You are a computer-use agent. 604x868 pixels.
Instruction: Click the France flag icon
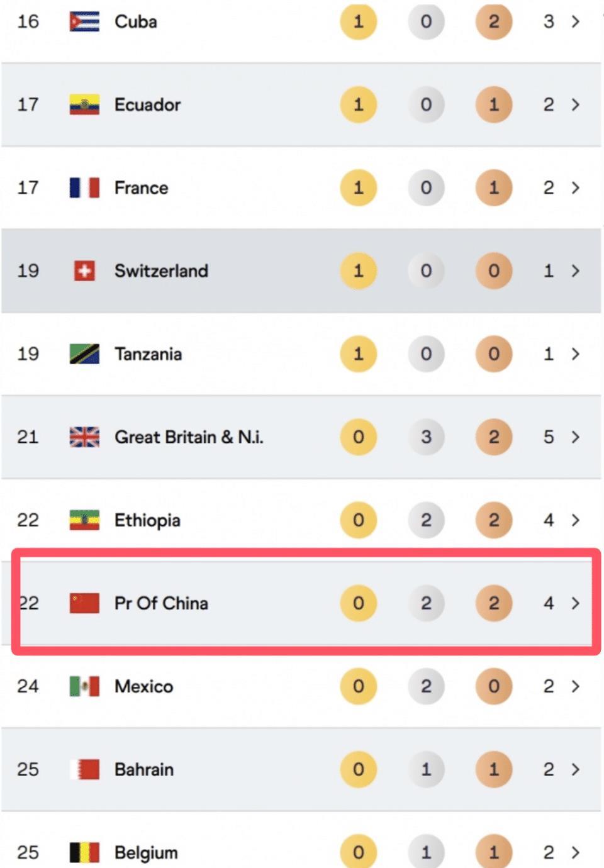[84, 188]
